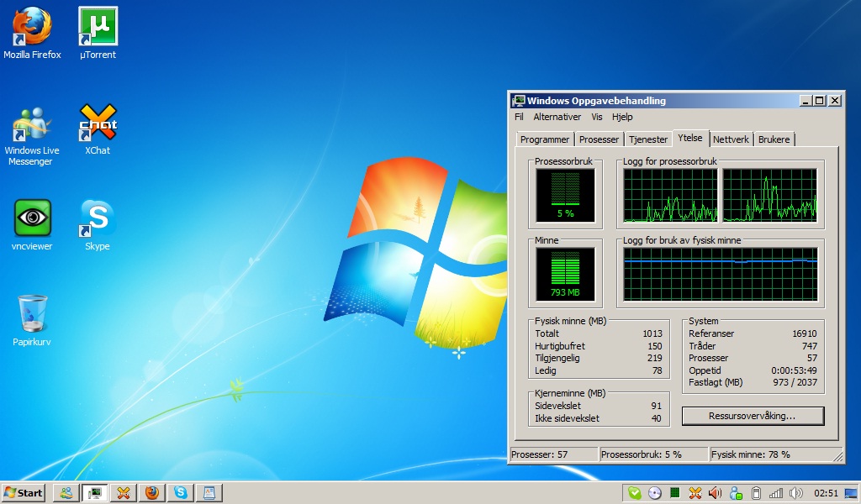The height and width of the screenshot is (504, 861).
Task: Click the Task Manager taskbar button
Action: [x=95, y=492]
